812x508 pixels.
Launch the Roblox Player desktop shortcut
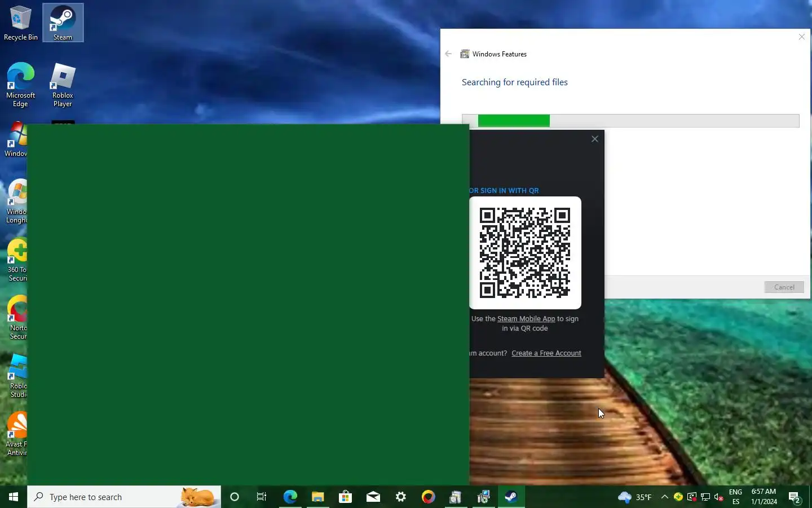click(63, 85)
